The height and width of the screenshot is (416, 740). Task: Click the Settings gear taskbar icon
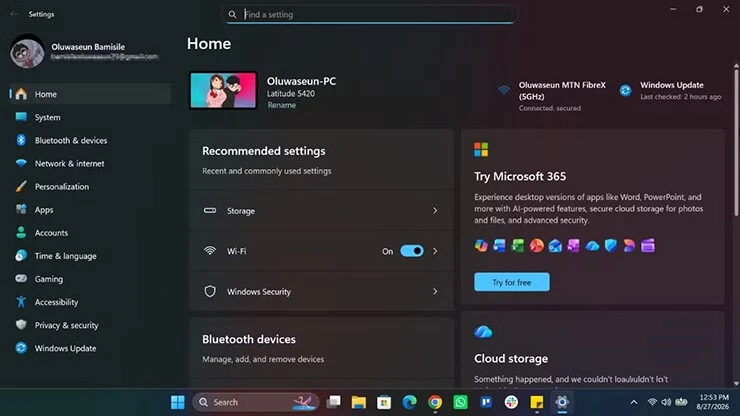click(x=562, y=402)
